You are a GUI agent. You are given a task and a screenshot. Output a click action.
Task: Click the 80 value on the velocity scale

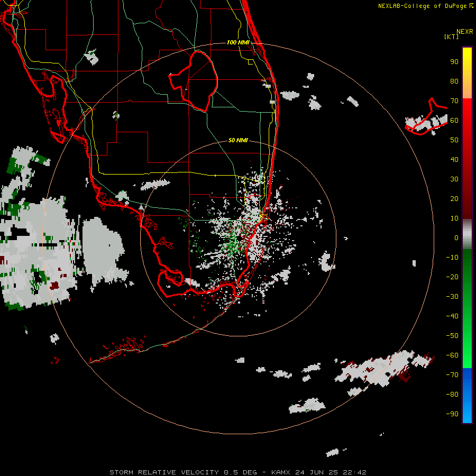pyautogui.click(x=454, y=81)
